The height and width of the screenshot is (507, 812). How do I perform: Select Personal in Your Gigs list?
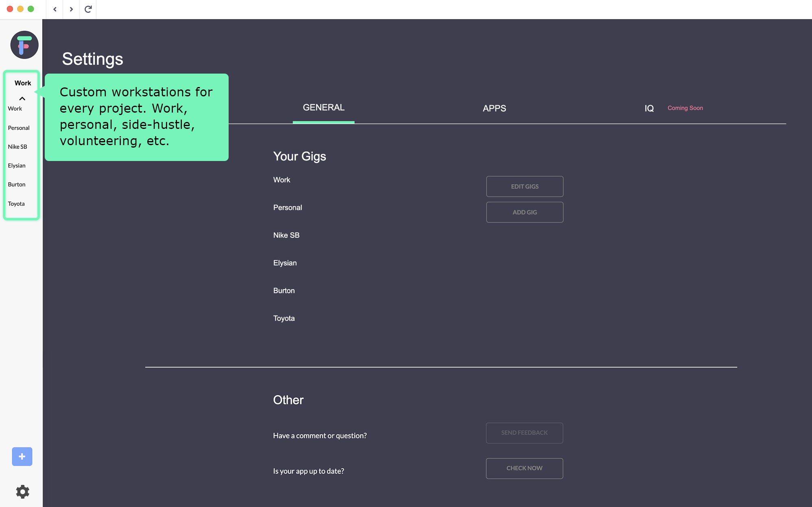pyautogui.click(x=288, y=207)
